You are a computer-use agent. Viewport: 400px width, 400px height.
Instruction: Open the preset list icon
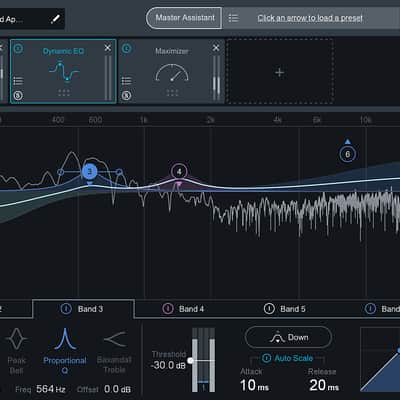233,18
